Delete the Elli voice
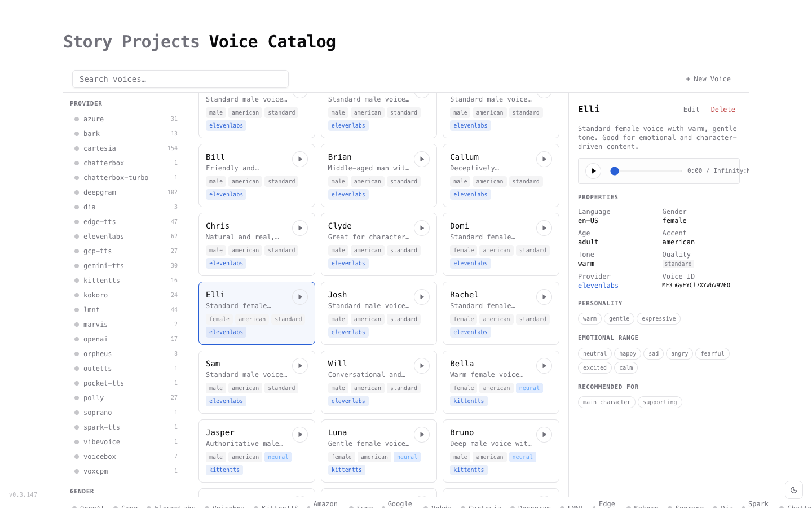This screenshot has width=812, height=508. click(x=723, y=109)
